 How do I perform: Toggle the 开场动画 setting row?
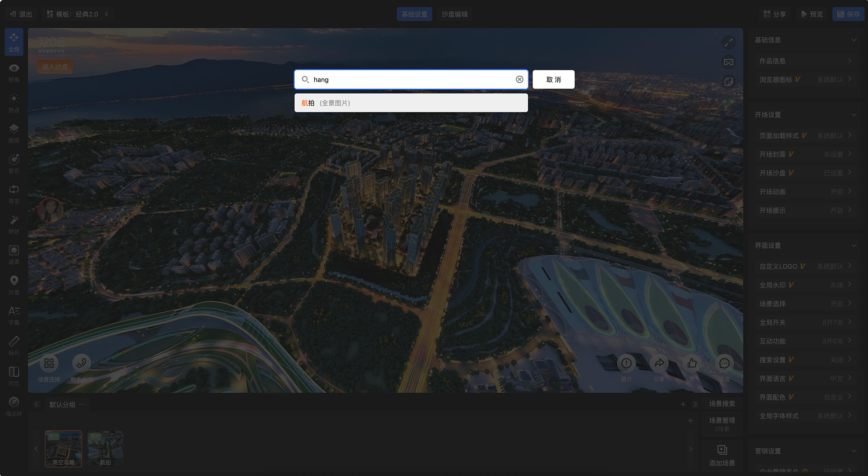[805, 192]
